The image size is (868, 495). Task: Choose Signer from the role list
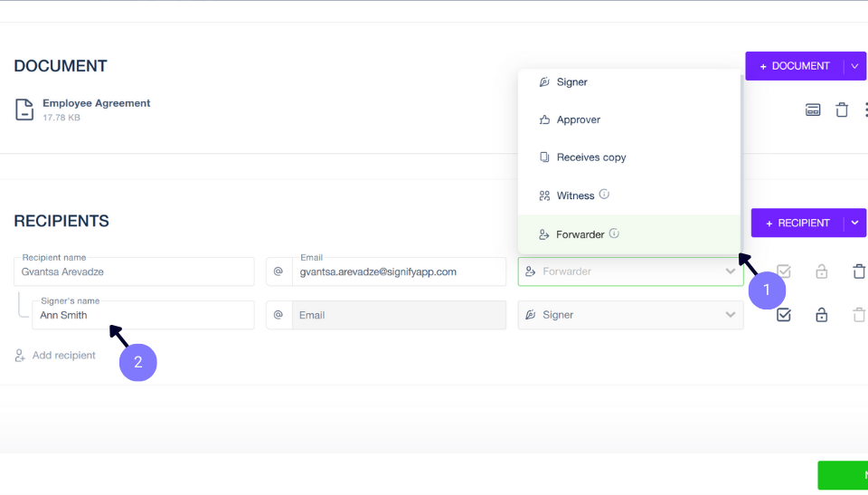point(629,82)
